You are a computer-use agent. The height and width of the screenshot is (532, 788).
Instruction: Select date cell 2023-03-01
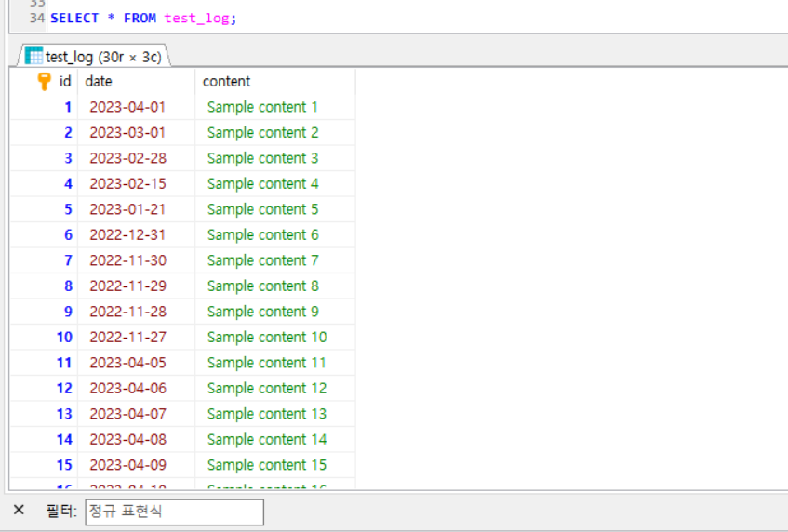tap(136, 133)
